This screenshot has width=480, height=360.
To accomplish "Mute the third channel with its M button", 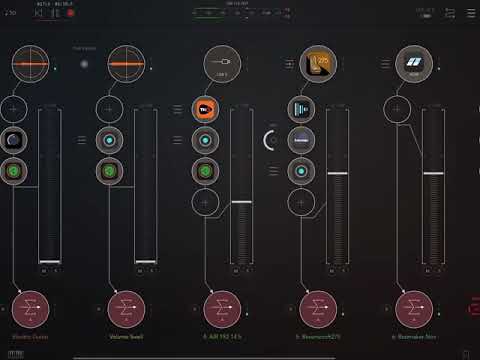I will tap(236, 271).
